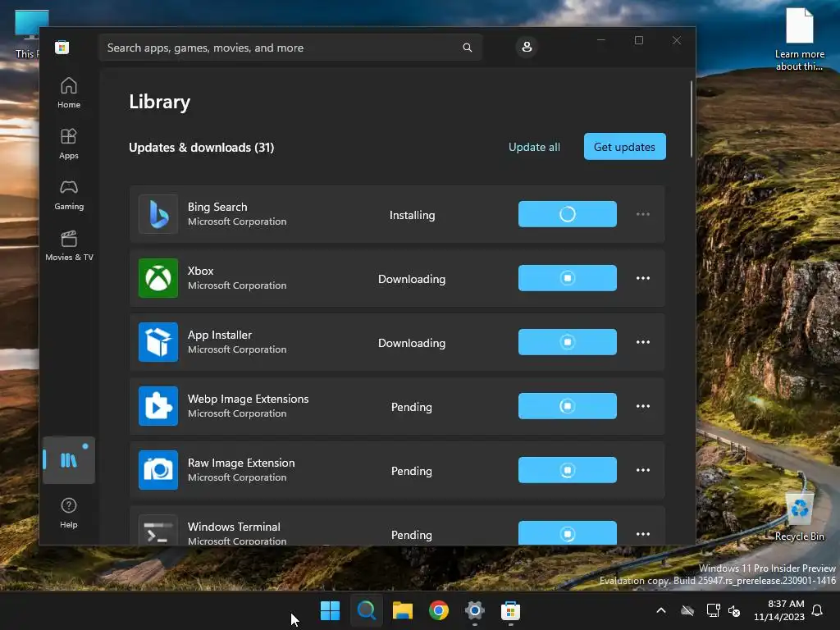Stop the App Installer download
The width and height of the screenshot is (840, 630).
point(568,342)
